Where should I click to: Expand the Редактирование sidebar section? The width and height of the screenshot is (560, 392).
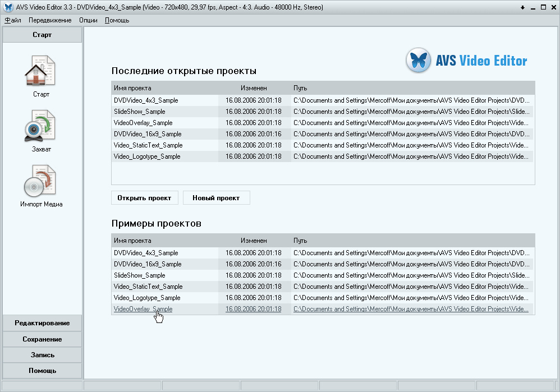pyautogui.click(x=42, y=323)
